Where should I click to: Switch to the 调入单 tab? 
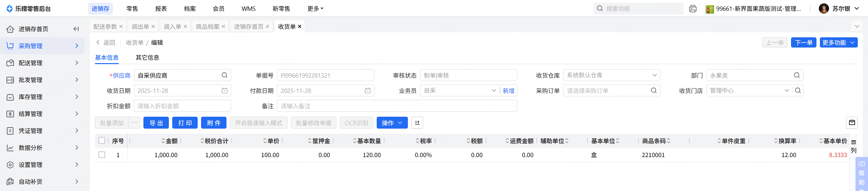172,26
